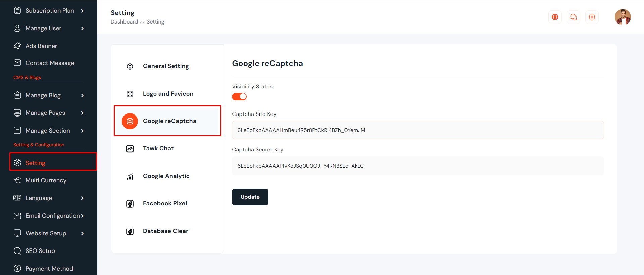Screen dimensions: 644x275
Task: Expand the Manage Blog chevron arrow
Action: [x=82, y=95]
